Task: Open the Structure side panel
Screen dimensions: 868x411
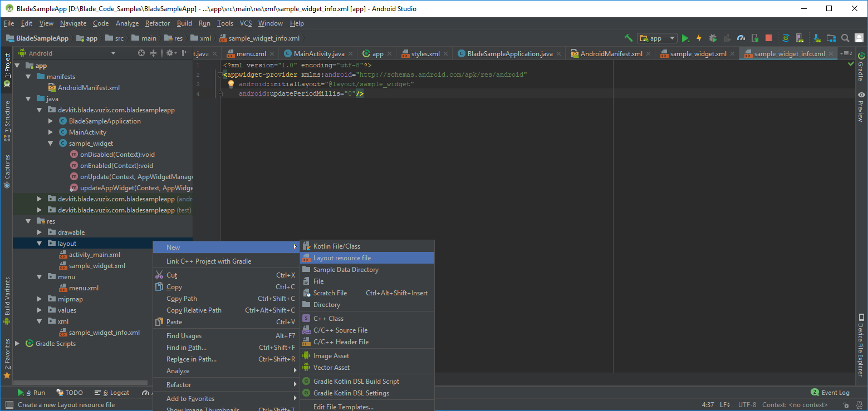Action: [7, 121]
